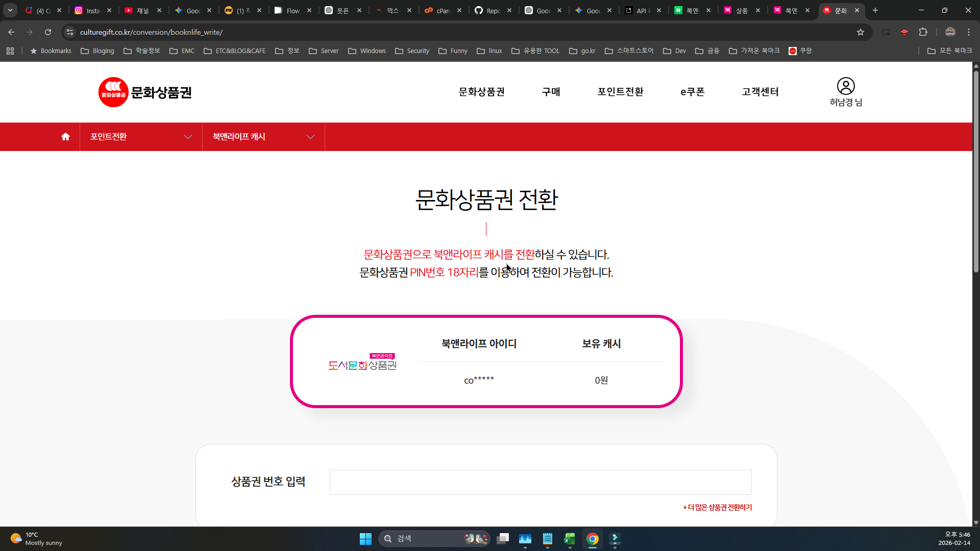This screenshot has height=551, width=980.
Task: Open the Windows Start button
Action: click(x=365, y=539)
